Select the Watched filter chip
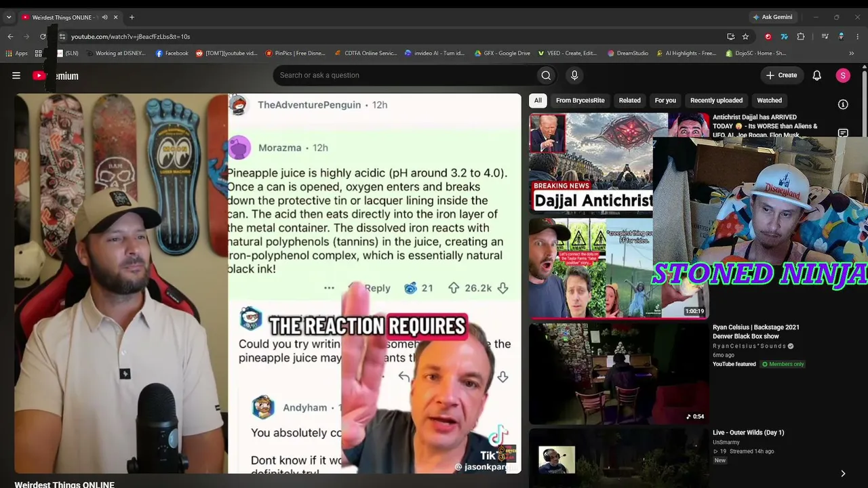 (x=769, y=100)
